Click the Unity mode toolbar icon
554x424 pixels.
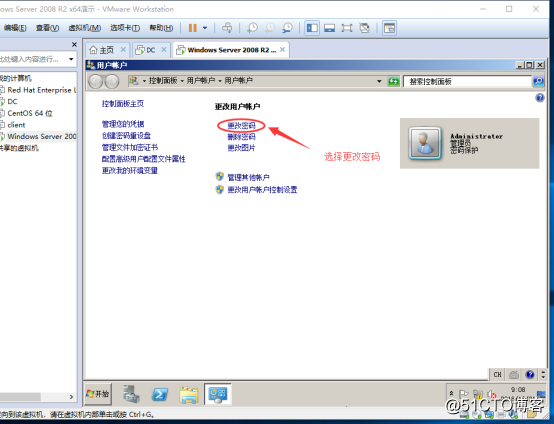tap(364, 28)
